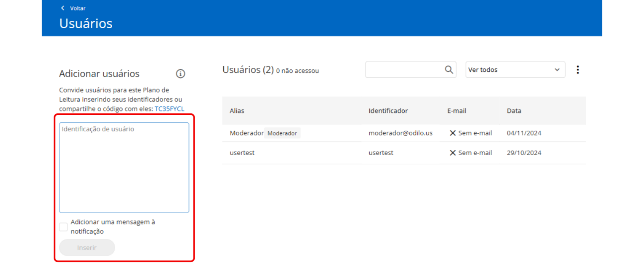644x266 pixels.
Task: Click the X icon in the Moderador row
Action: [452, 133]
